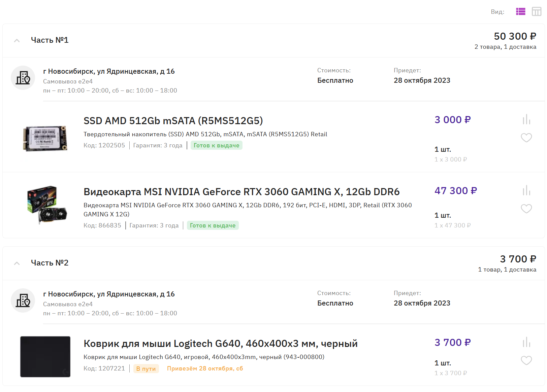Open SSD AMD 512Gb mSATA product title
This screenshot has height=392, width=547.
coord(173,120)
